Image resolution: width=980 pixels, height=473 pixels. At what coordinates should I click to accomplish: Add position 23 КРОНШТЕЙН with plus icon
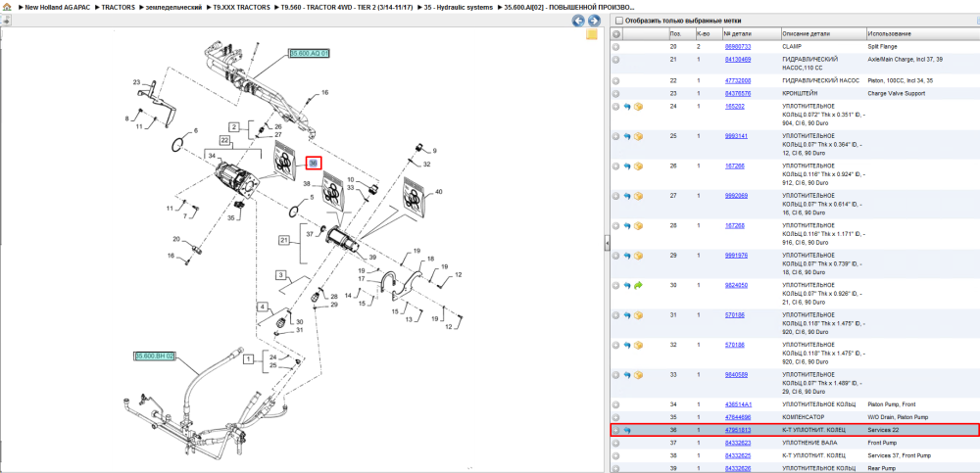[615, 94]
